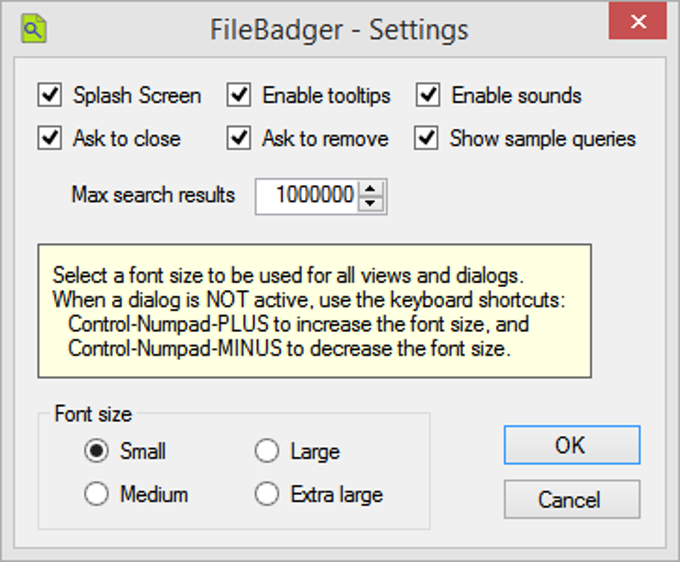Screen dimensions: 680x562
Task: Select the Medium font size option
Action: pos(96,494)
